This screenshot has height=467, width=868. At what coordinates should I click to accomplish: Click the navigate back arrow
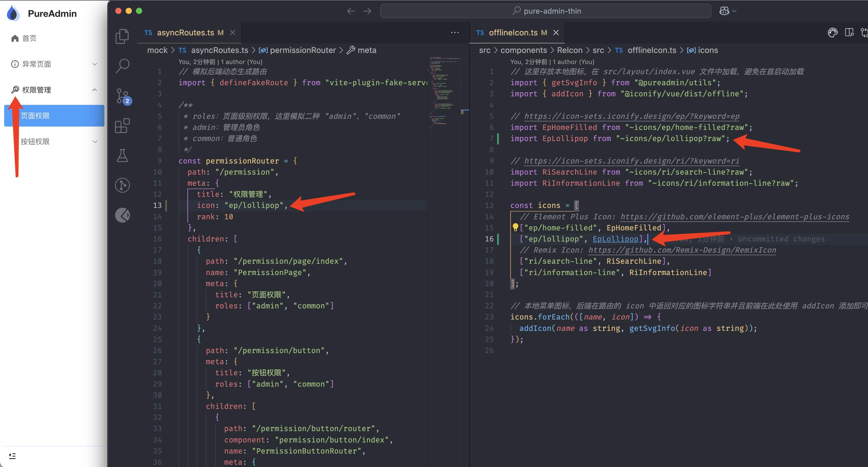pos(351,11)
